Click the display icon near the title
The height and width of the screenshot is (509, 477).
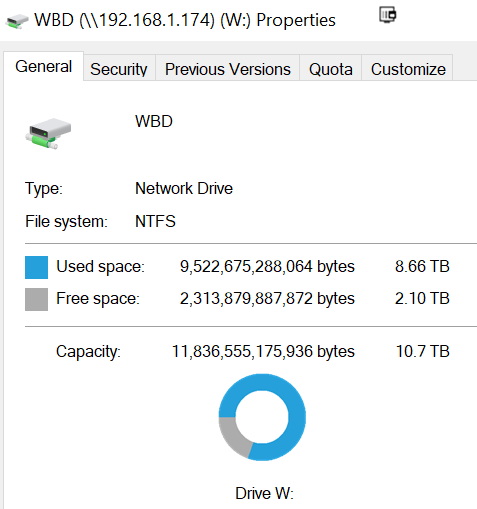pyautogui.click(x=388, y=15)
